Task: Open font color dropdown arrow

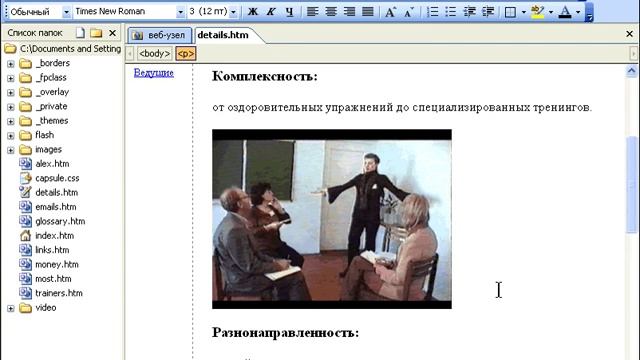Action: pyautogui.click(x=578, y=12)
